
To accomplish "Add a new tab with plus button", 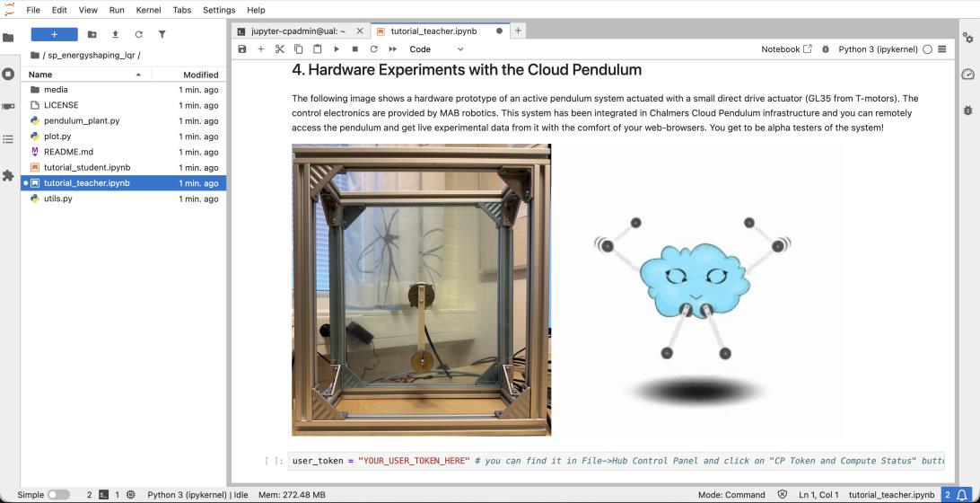I will 518,31.
